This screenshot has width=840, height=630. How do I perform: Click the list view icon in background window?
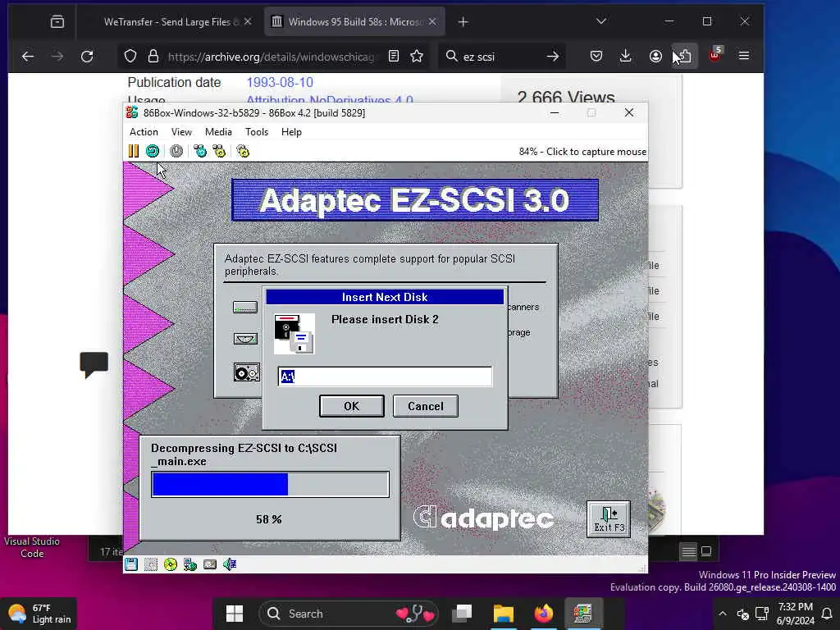688,551
